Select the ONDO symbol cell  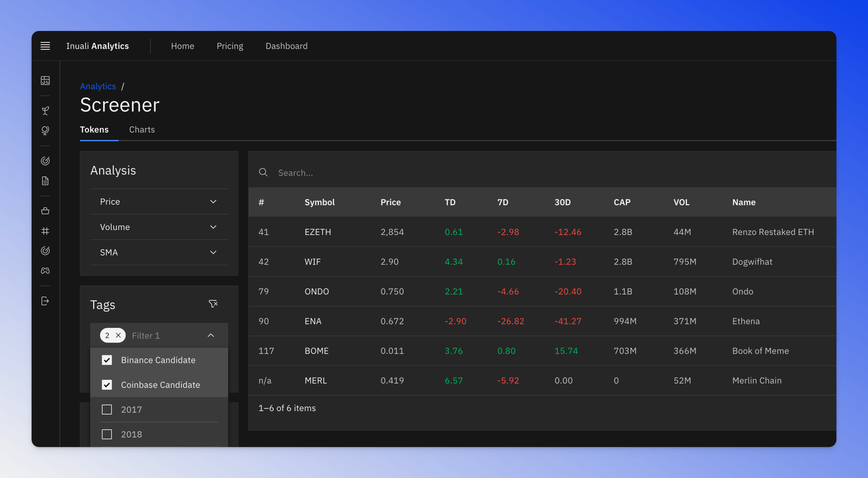pos(317,291)
